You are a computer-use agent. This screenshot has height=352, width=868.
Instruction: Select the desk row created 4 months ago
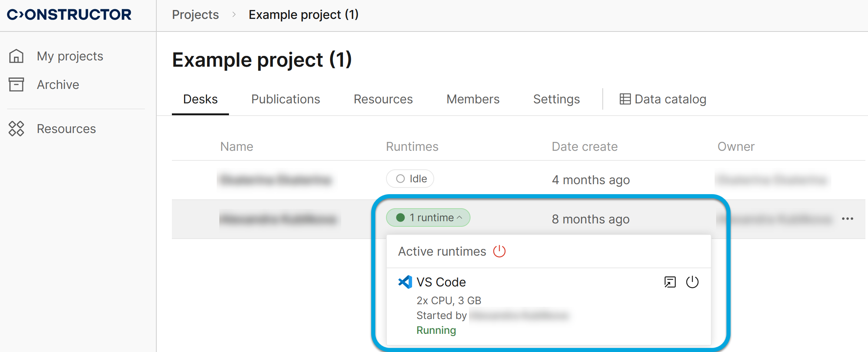[591, 180]
